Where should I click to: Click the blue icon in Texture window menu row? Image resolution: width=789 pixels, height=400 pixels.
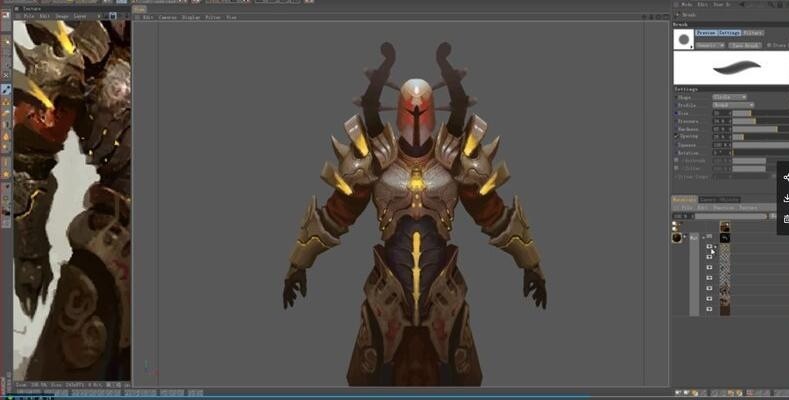coord(113,16)
